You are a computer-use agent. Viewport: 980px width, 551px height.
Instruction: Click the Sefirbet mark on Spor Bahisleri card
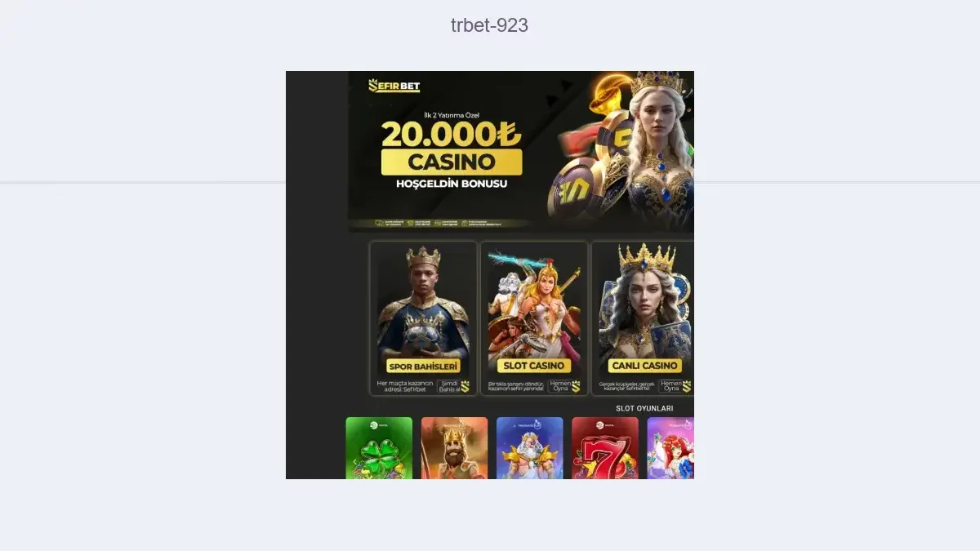point(465,387)
